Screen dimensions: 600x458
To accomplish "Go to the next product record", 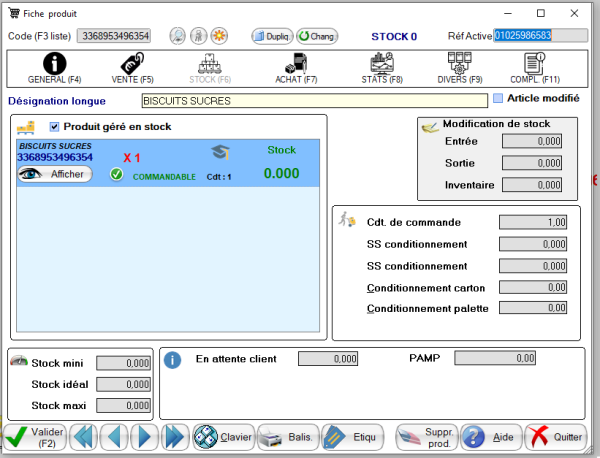I will [144, 437].
